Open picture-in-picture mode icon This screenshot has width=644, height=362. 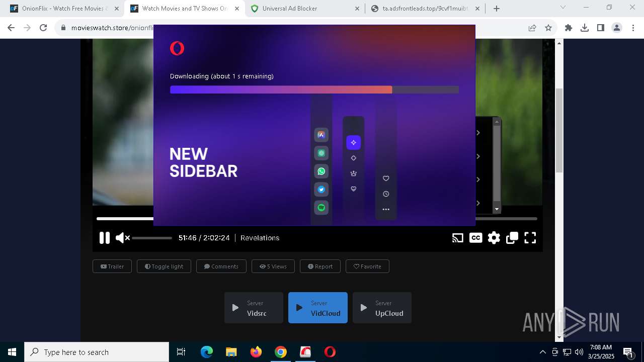click(x=512, y=238)
